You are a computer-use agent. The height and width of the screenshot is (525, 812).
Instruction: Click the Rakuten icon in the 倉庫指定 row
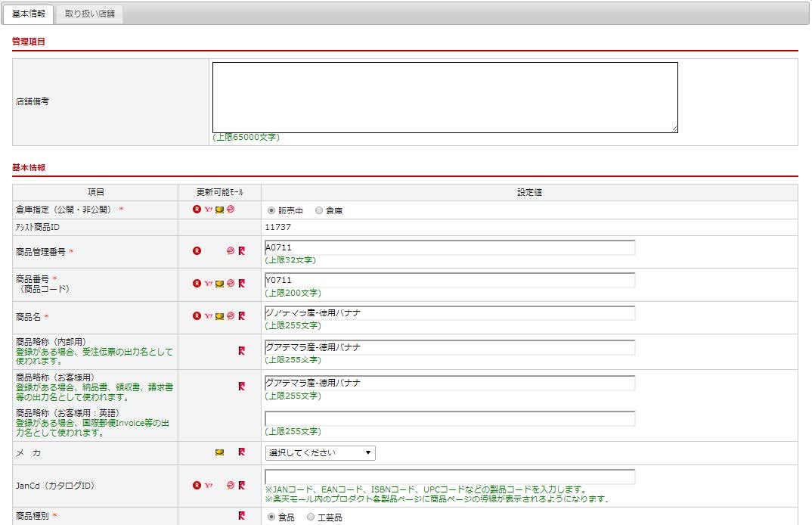[x=197, y=210]
